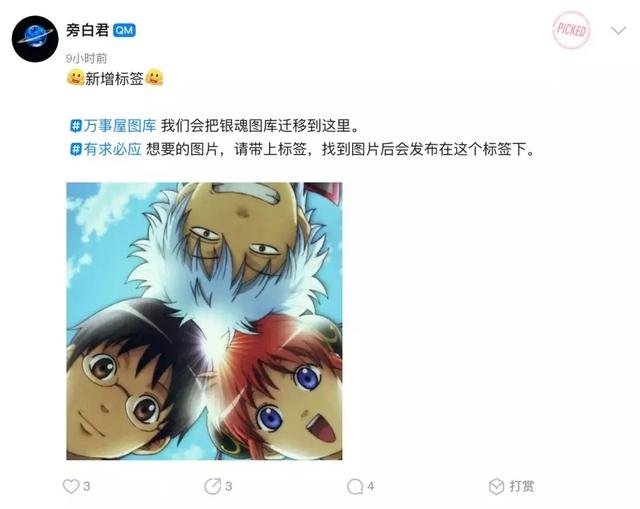Click the hash icon before 万事屋图库
Image resolution: width=640 pixels, height=509 pixels.
pos(76,126)
